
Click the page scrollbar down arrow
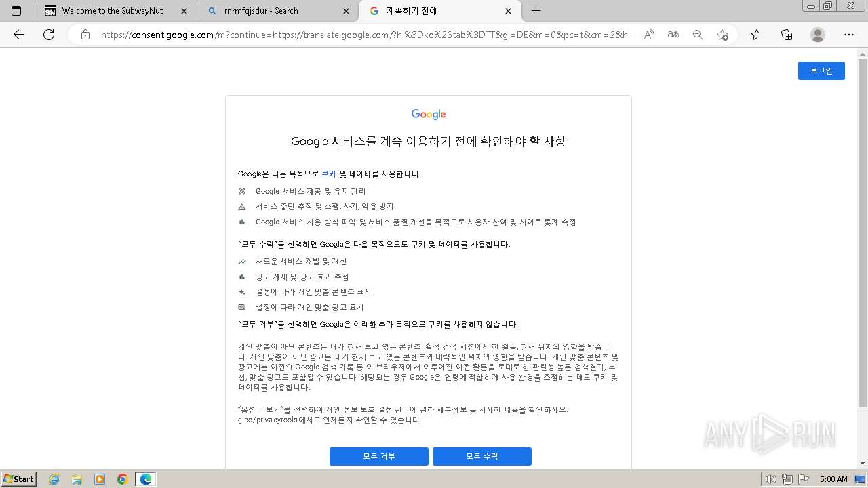863,463
